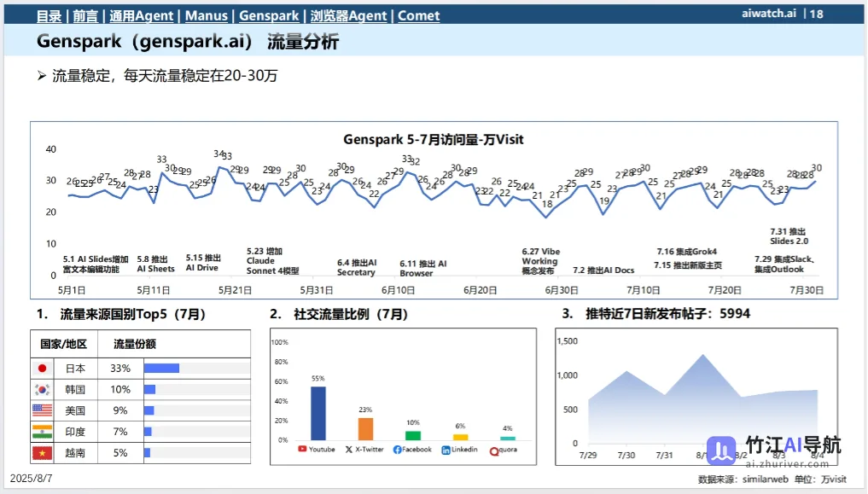Click the 美国 9% share bar
Image resolution: width=868 pixels, height=494 pixels.
(149, 410)
